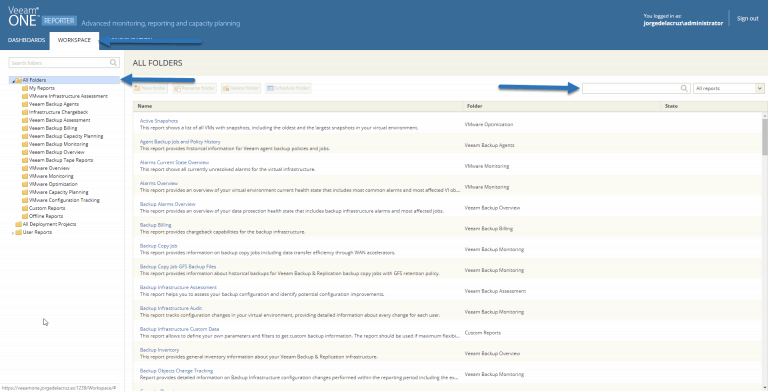Screen dimensions: 768x392
Task: Open the Backup Alarms Overview report
Action: pyautogui.click(x=168, y=204)
